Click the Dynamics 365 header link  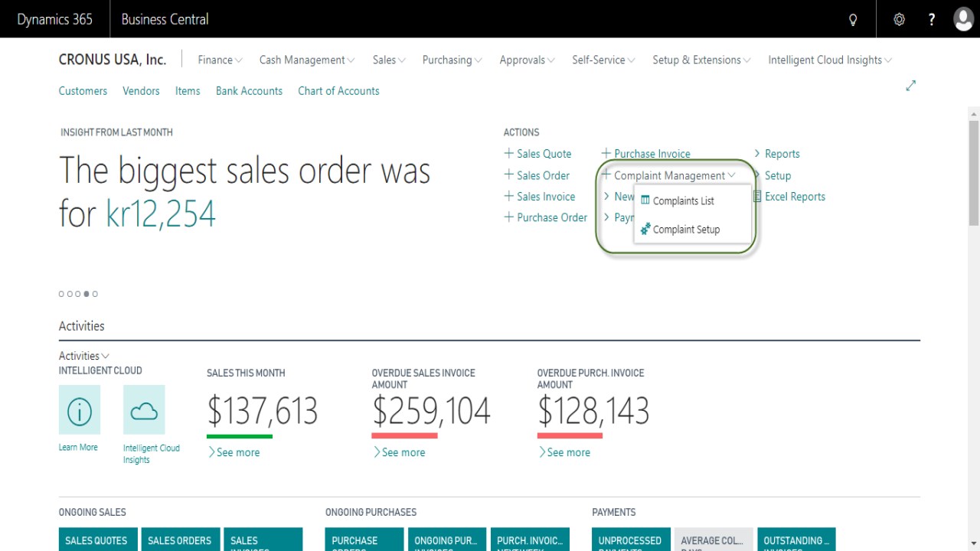pyautogui.click(x=54, y=19)
